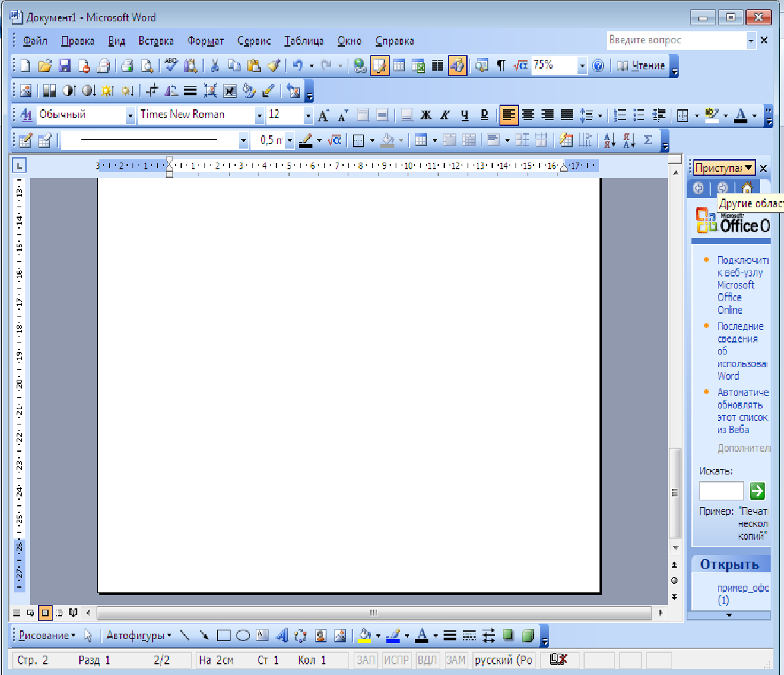Screen dimensions: 784x675
Task: Insert AutoSum in table
Action: point(648,141)
